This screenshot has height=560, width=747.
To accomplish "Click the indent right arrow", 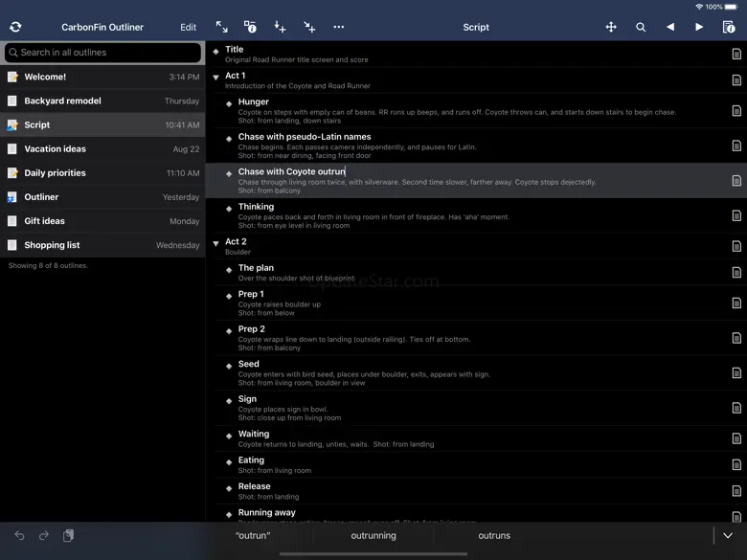I will coord(699,27).
